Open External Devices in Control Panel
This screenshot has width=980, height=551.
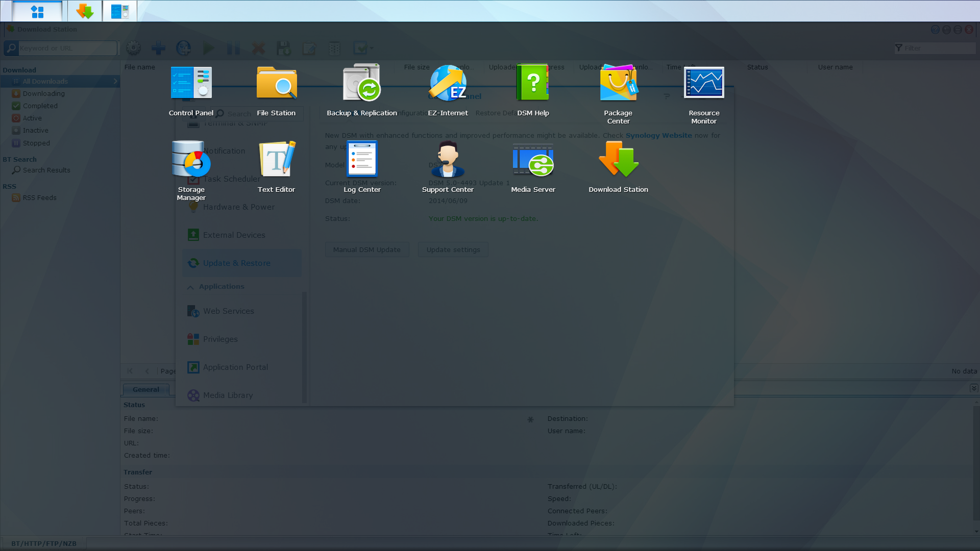click(242, 235)
